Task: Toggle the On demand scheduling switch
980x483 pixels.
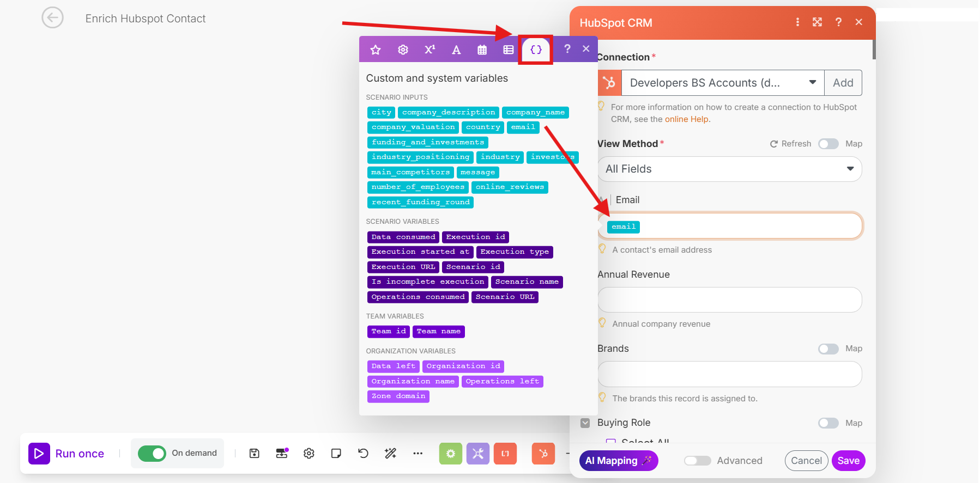Action: [x=152, y=454]
